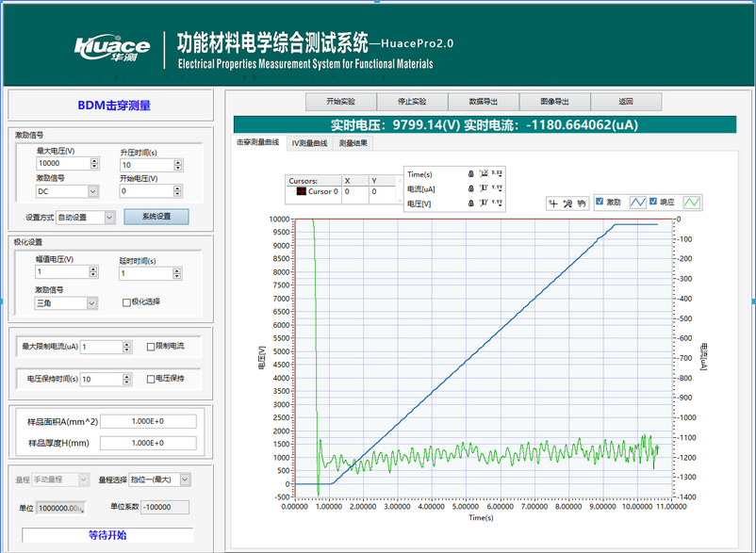Click the 图像导出 button
756x553 pixels.
point(555,102)
